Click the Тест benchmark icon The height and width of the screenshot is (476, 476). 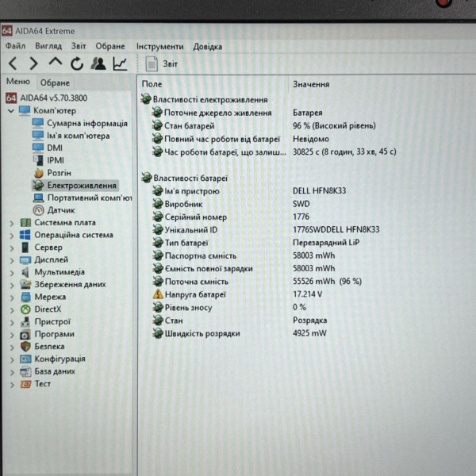pyautogui.click(x=25, y=384)
